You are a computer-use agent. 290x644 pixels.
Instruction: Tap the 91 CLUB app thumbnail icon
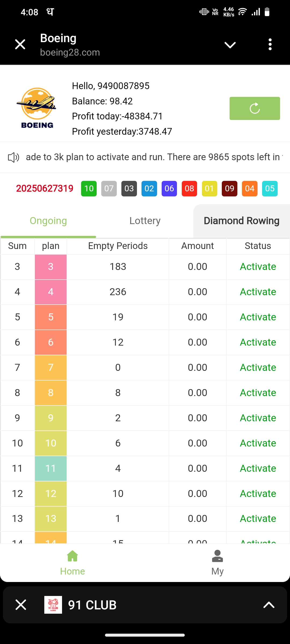coord(53,605)
